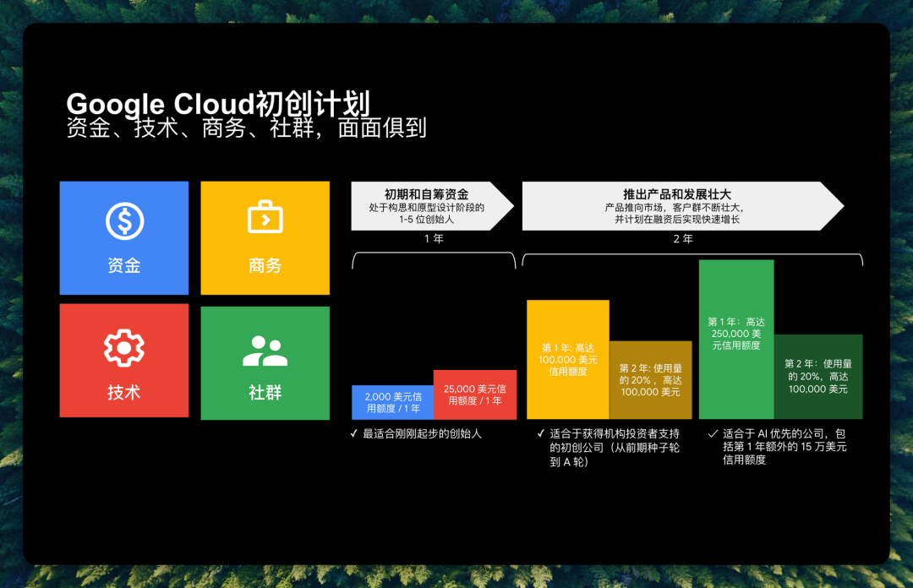The image size is (913, 588).
Task: Click the briefcase icon in yellow tile
Action: tap(265, 217)
